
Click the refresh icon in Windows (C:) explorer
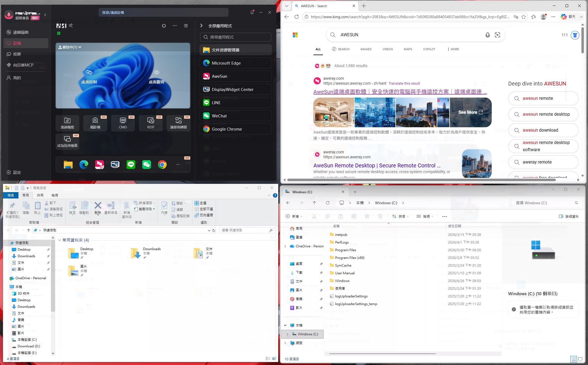tap(327, 203)
